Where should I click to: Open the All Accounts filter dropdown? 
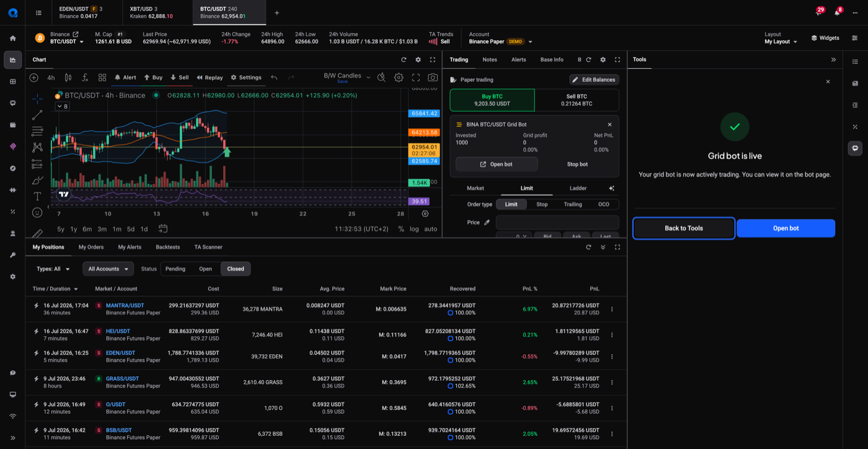click(108, 269)
